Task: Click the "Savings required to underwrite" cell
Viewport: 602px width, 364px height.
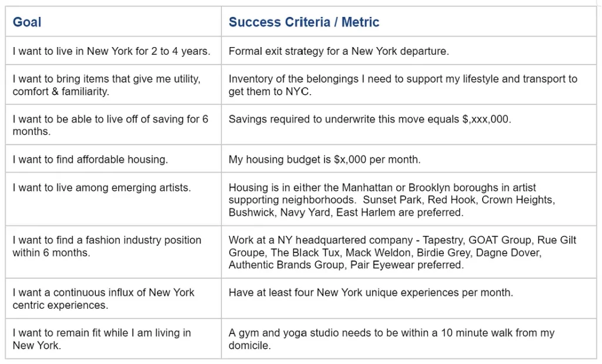Action: (370, 119)
